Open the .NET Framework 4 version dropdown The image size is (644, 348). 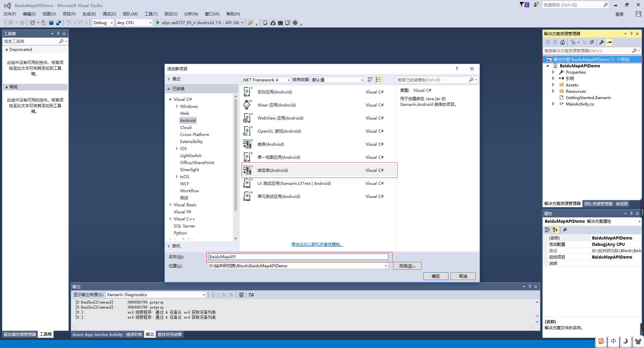click(x=266, y=80)
